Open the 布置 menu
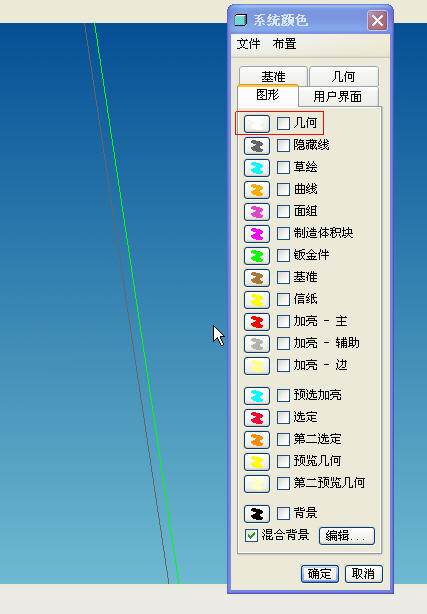The width and height of the screenshot is (427, 614). point(284,44)
